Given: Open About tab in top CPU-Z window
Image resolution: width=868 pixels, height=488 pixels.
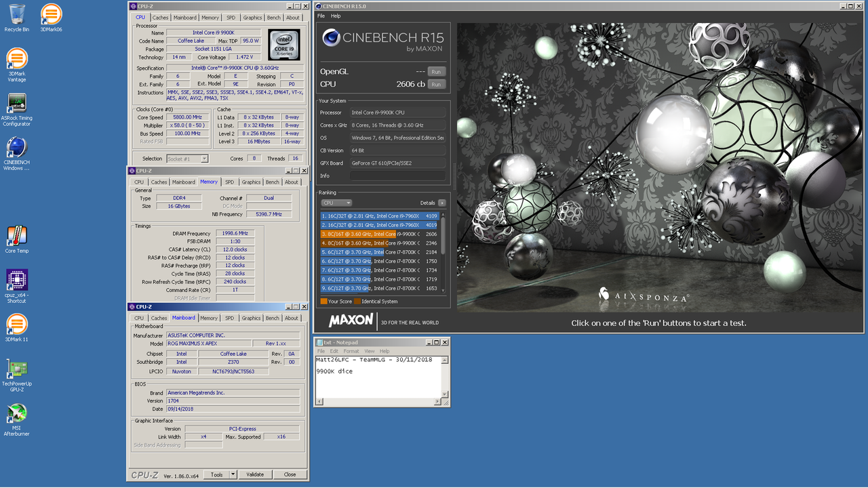Looking at the screenshot, I should click(293, 18).
